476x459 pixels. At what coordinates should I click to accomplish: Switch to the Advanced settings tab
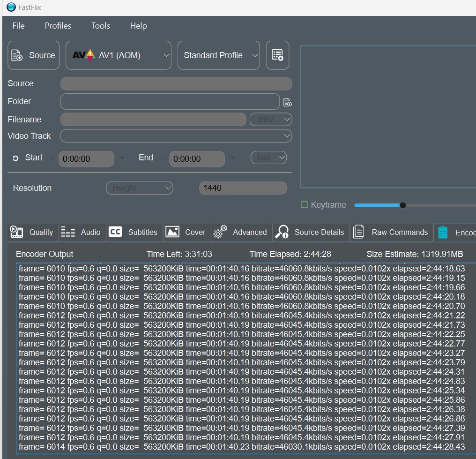tap(240, 232)
